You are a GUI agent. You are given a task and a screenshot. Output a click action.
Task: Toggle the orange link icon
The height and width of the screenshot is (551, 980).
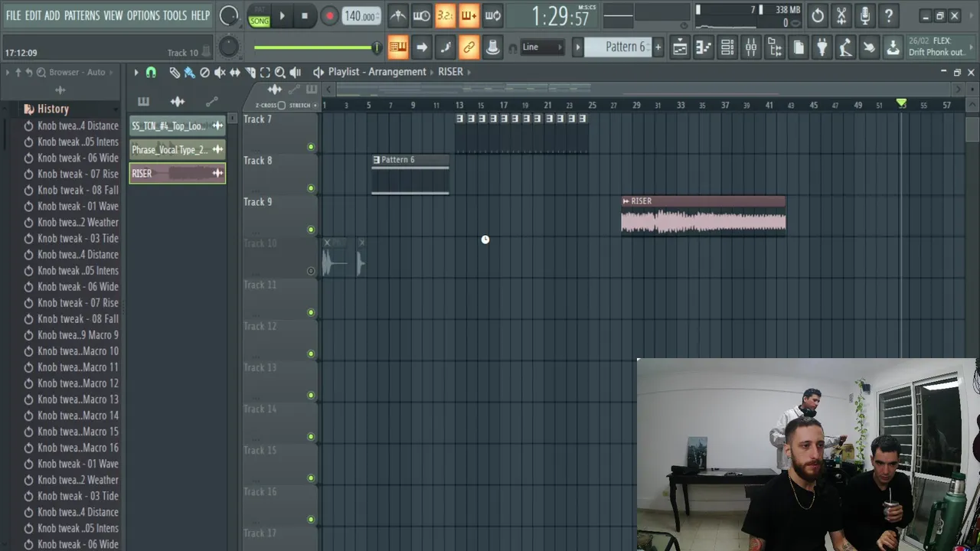click(469, 47)
